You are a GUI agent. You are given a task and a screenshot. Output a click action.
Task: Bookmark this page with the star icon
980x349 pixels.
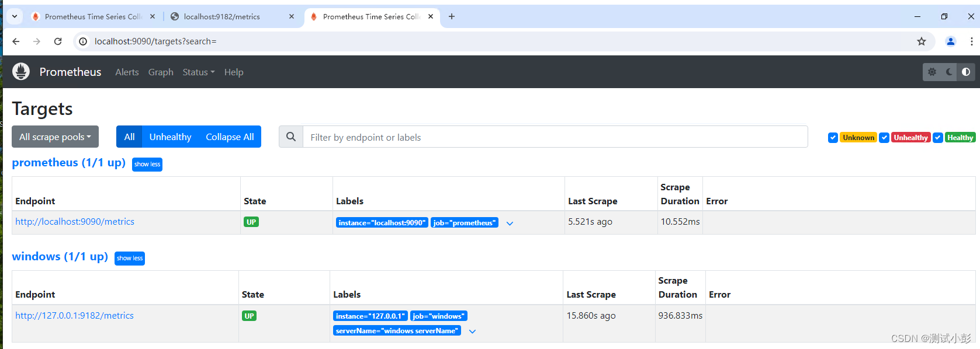922,41
